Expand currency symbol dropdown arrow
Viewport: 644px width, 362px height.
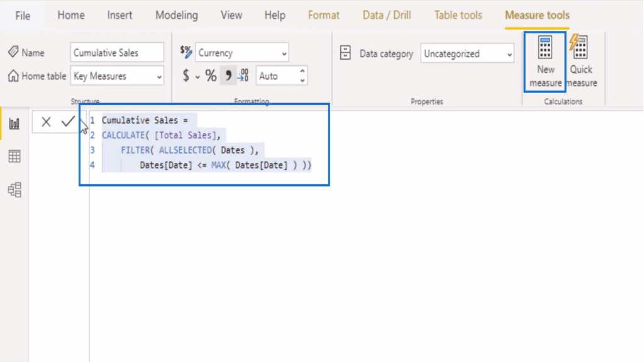tap(197, 77)
